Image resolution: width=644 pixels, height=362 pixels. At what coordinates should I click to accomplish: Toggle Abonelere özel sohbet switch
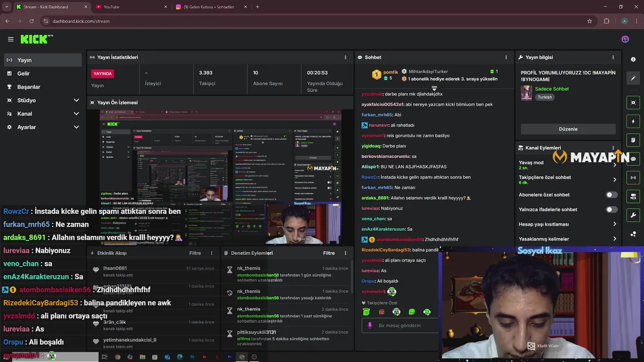pyautogui.click(x=611, y=195)
